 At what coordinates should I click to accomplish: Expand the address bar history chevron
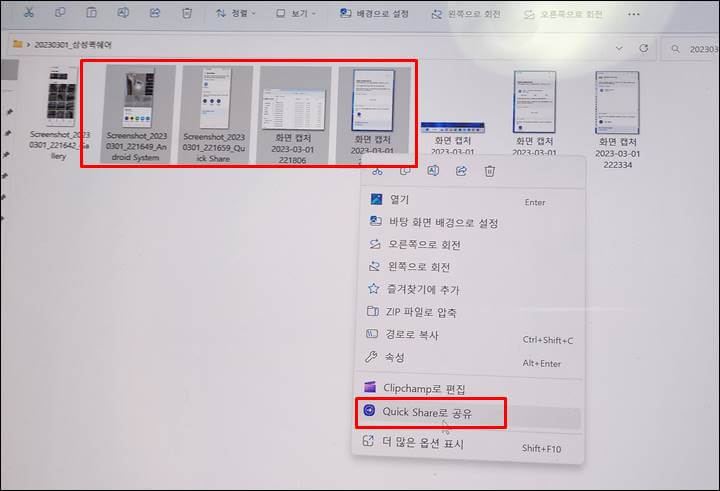coord(619,48)
